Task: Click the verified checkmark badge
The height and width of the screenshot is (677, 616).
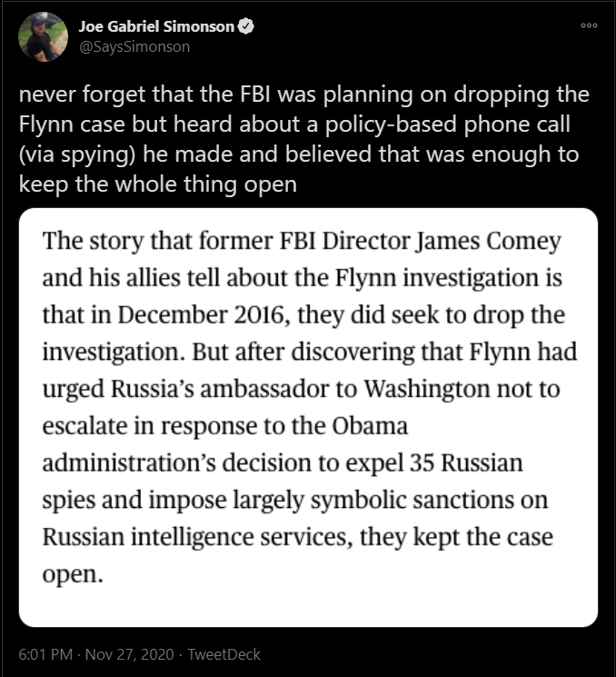Action: tap(246, 26)
